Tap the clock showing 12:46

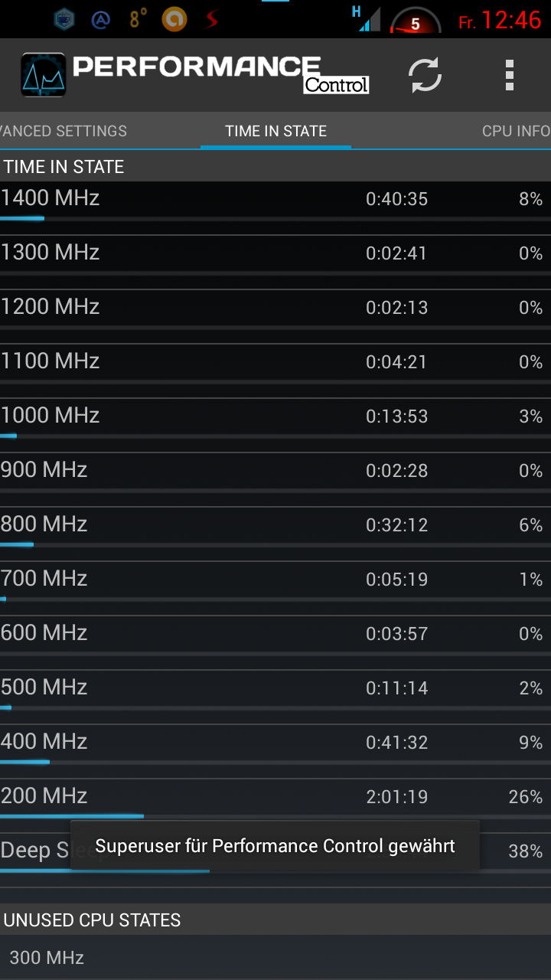[x=511, y=21]
